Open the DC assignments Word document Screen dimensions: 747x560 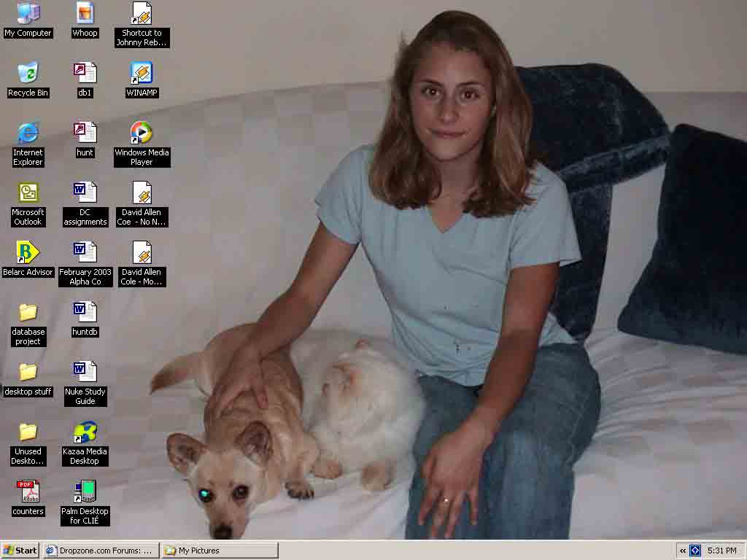tap(85, 193)
